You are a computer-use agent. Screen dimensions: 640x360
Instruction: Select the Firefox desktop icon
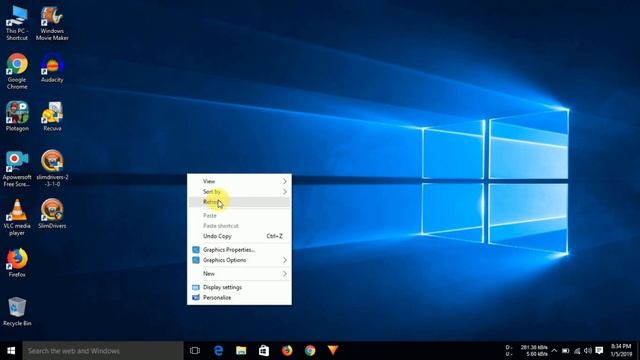coord(17,263)
